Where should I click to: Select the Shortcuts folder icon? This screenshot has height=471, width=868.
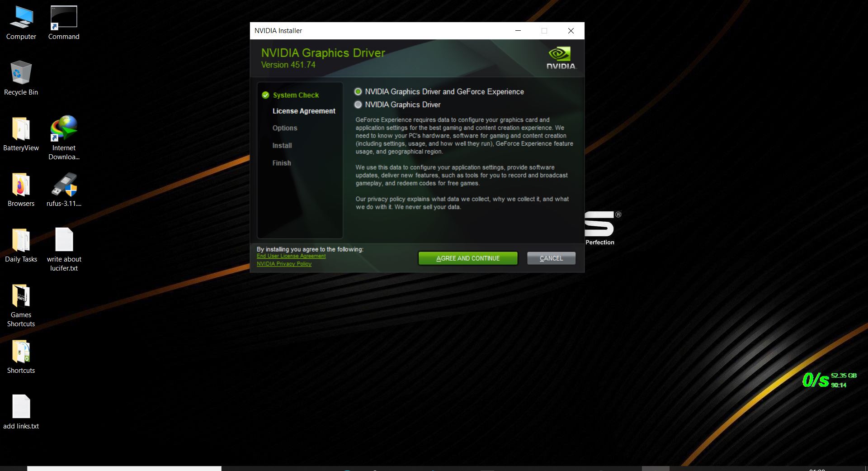pyautogui.click(x=21, y=357)
